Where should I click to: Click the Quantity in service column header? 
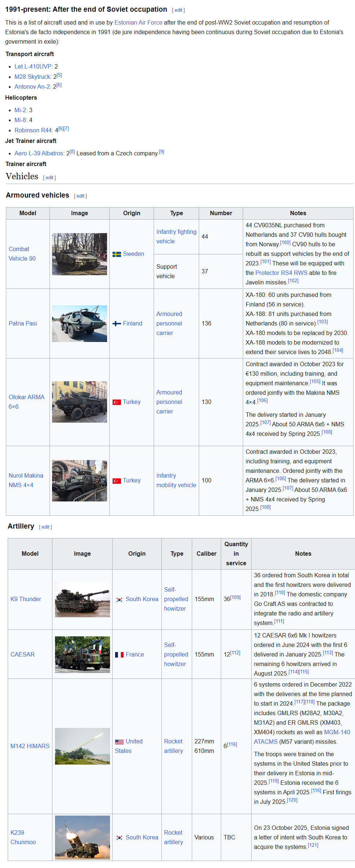(x=236, y=554)
